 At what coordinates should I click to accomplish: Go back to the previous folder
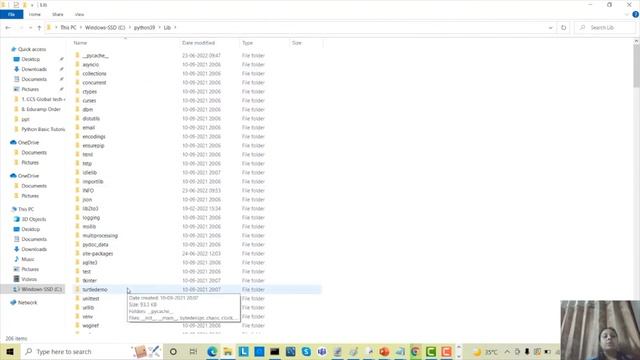[8, 28]
